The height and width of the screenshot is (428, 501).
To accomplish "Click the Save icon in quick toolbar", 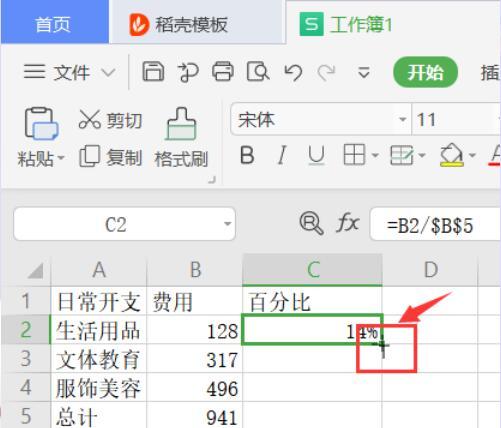I will pos(153,71).
